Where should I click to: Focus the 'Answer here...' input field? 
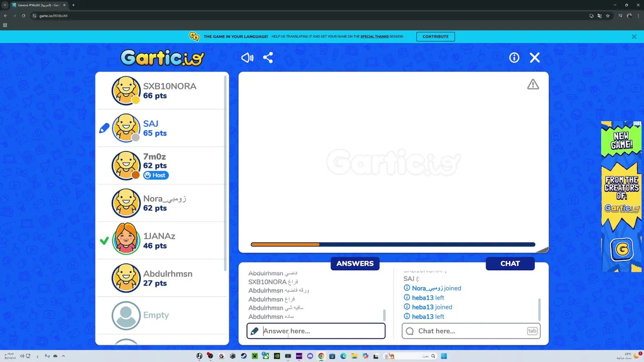(316, 331)
